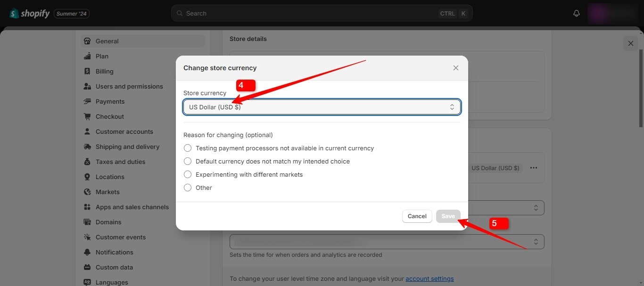The width and height of the screenshot is (644, 286).
Task: Click the Cancel button in the dialog
Action: (x=417, y=216)
